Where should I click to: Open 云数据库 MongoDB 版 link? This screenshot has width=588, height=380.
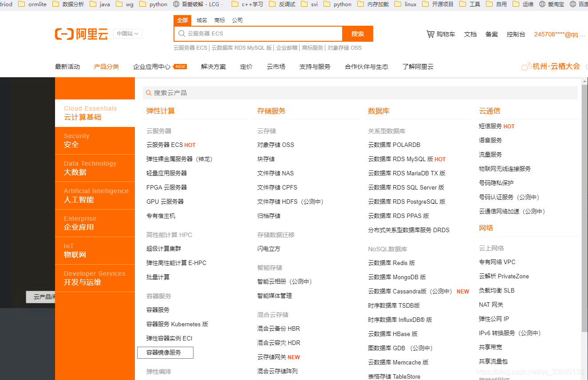click(x=397, y=277)
